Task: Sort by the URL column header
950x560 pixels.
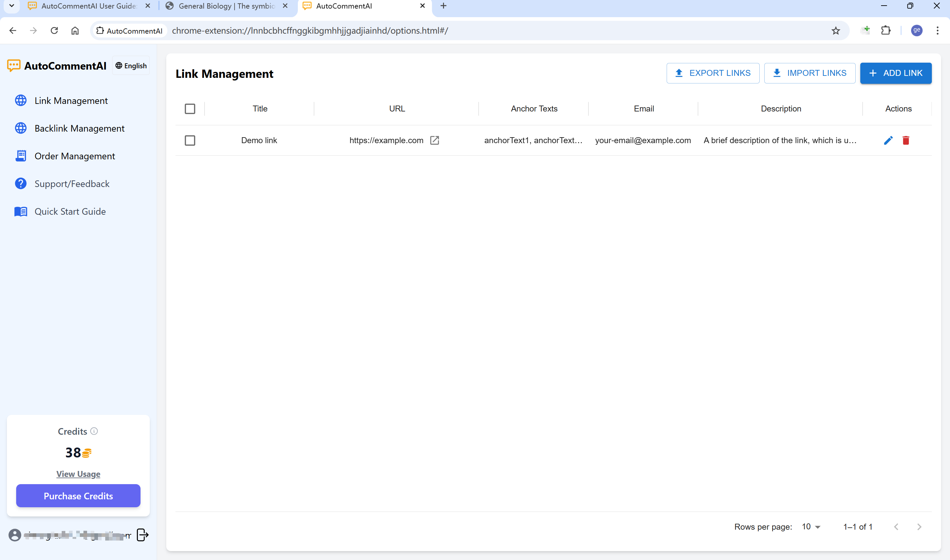Action: coord(397,109)
